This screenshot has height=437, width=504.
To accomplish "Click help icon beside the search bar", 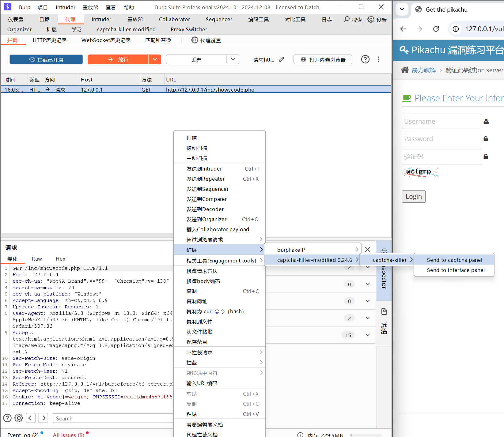I will coord(7,418).
